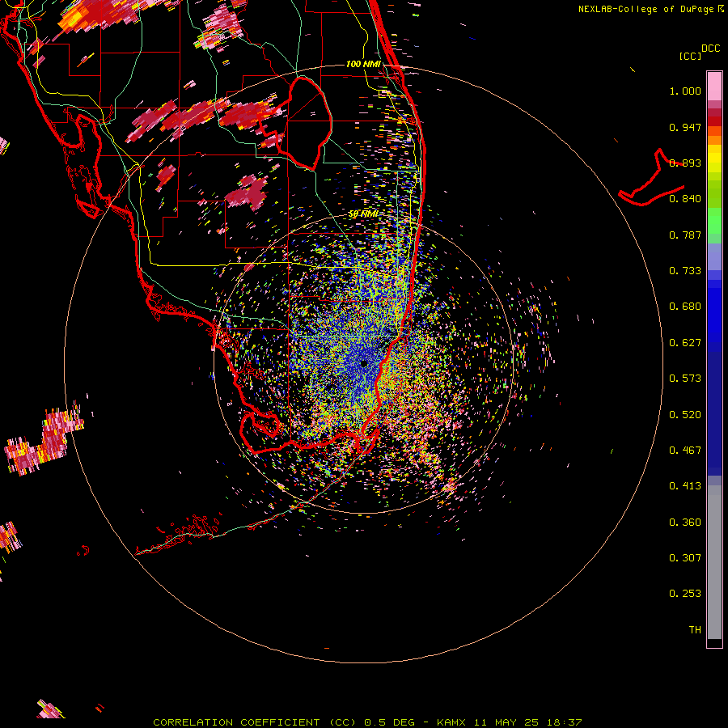Select the 0.680 colorbar value label
The width and height of the screenshot is (728, 728).
685,307
